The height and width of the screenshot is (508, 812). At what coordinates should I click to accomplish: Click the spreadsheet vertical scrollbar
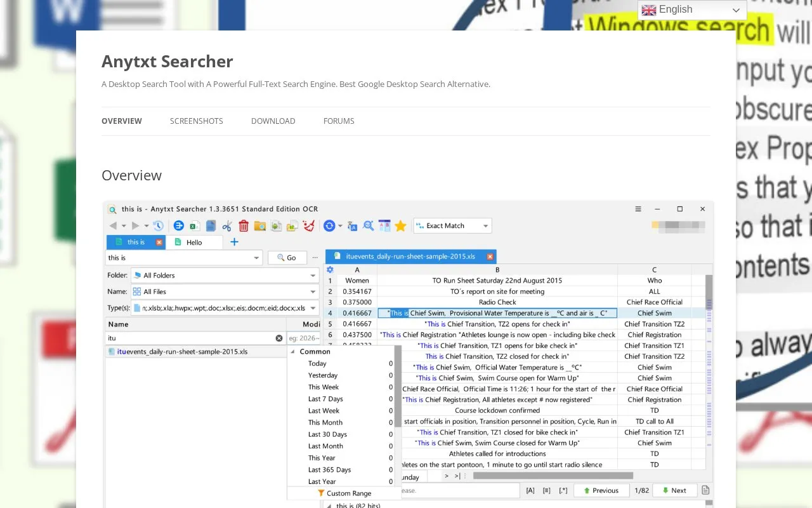coord(709,292)
